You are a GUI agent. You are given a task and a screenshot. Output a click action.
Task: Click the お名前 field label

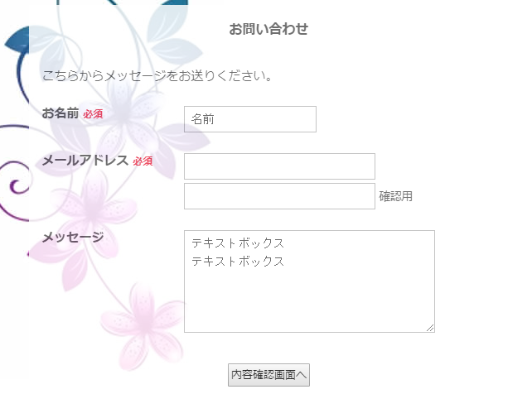click(x=60, y=113)
